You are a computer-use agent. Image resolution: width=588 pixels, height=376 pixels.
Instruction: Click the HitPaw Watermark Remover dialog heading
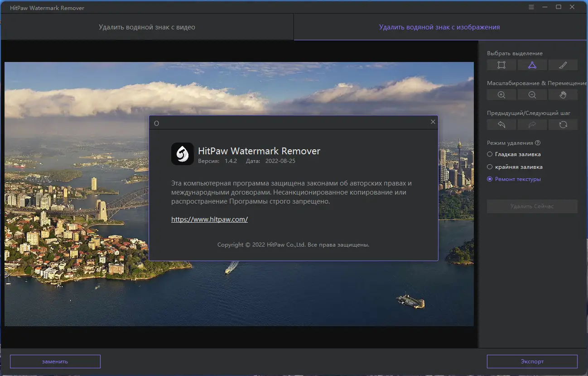point(259,151)
